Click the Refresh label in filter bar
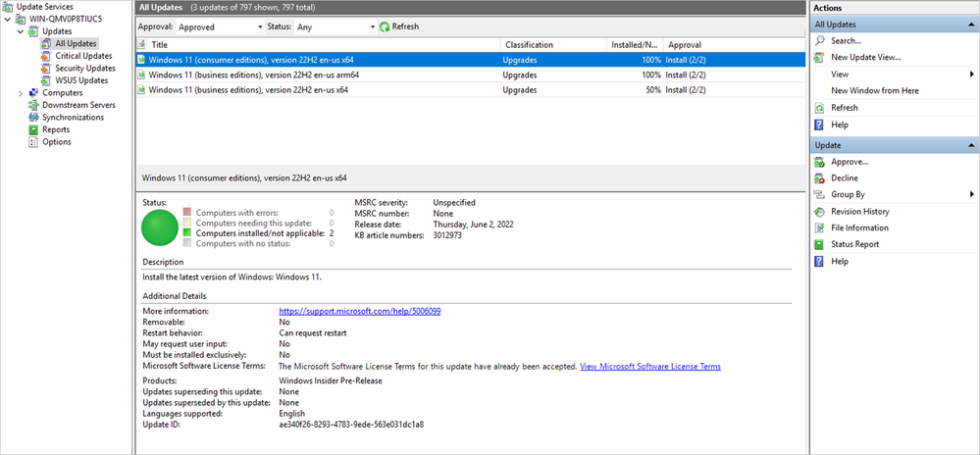 (405, 26)
